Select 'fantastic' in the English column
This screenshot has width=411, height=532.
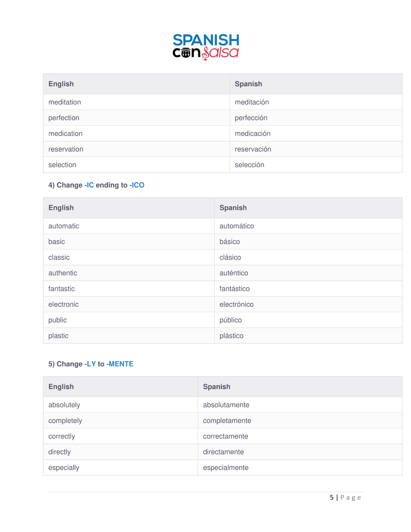tap(61, 289)
